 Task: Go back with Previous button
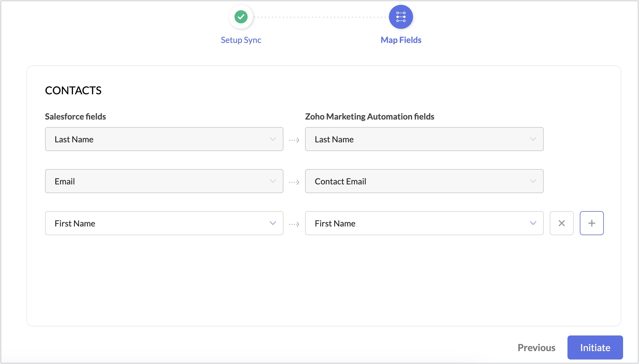point(536,347)
